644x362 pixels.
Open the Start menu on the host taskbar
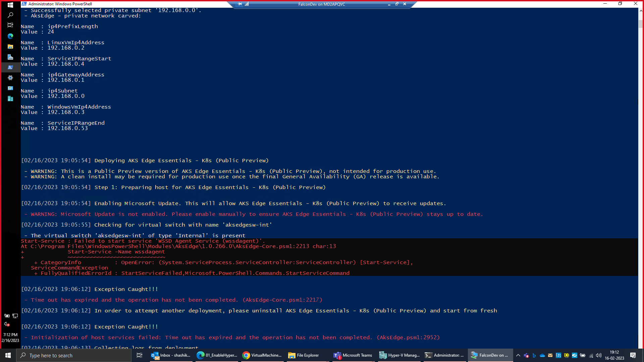pyautogui.click(x=7, y=355)
